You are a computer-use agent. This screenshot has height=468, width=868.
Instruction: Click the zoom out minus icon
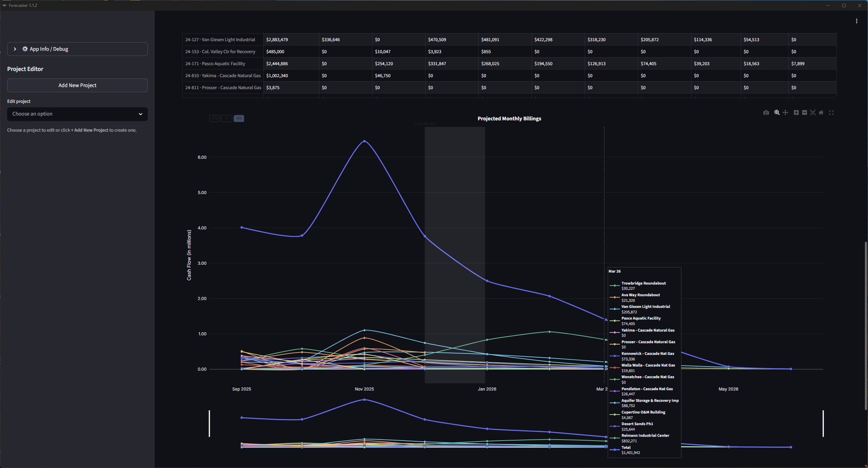pos(804,112)
